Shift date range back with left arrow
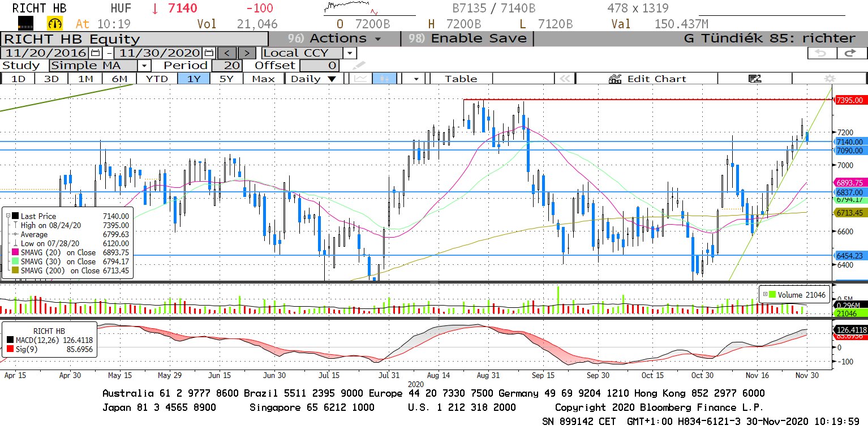The width and height of the screenshot is (868, 438). point(227,53)
